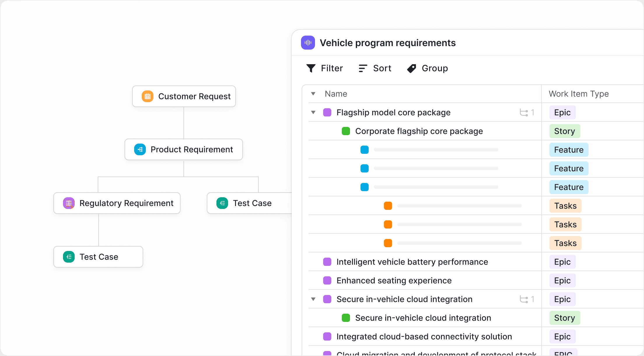This screenshot has height=356, width=644.
Task: Click the purple Regulatory Requirement node icon
Action: pos(69,203)
